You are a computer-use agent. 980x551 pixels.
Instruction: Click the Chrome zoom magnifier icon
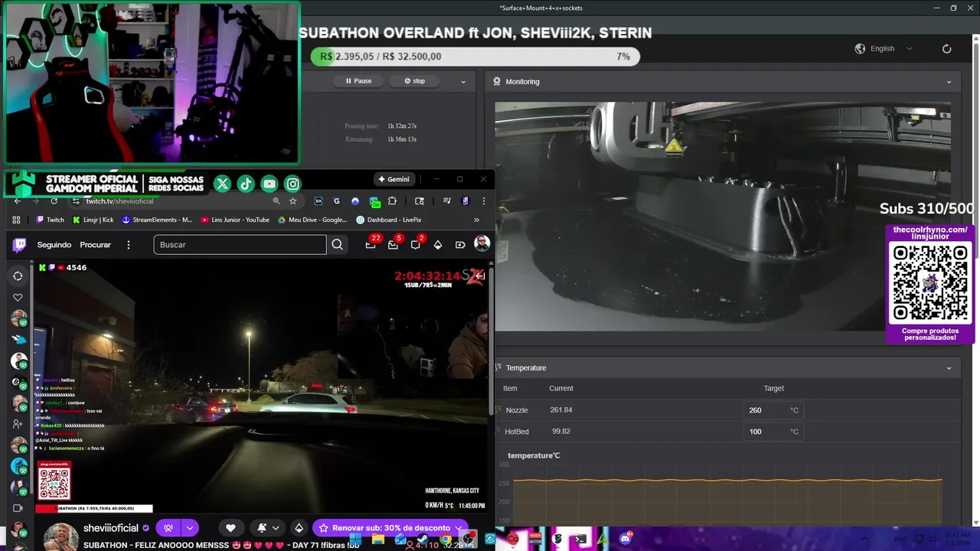click(x=276, y=201)
